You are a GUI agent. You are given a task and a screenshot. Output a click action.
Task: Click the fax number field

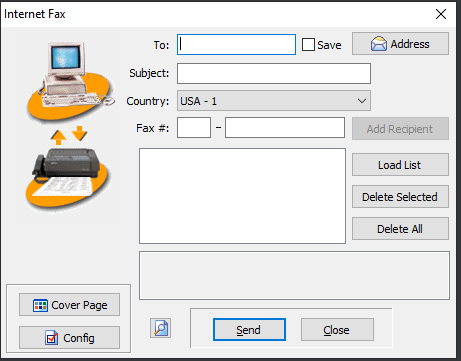point(285,127)
